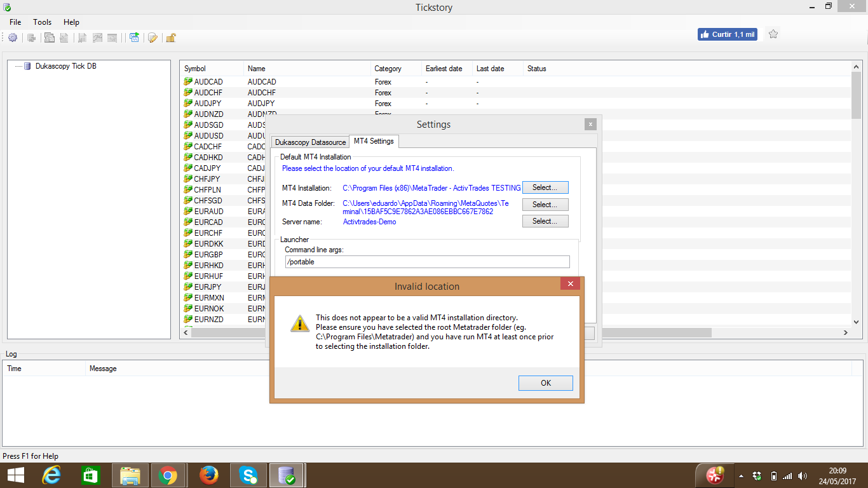The height and width of the screenshot is (488, 868).
Task: Open Internet Explorer from the taskbar
Action: [x=51, y=475]
